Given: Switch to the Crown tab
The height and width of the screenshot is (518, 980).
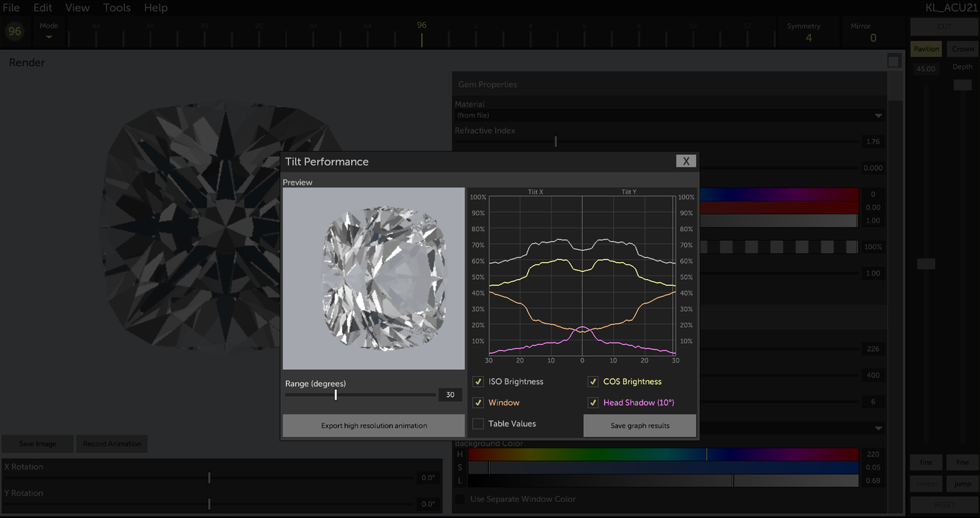Looking at the screenshot, I should click(962, 49).
